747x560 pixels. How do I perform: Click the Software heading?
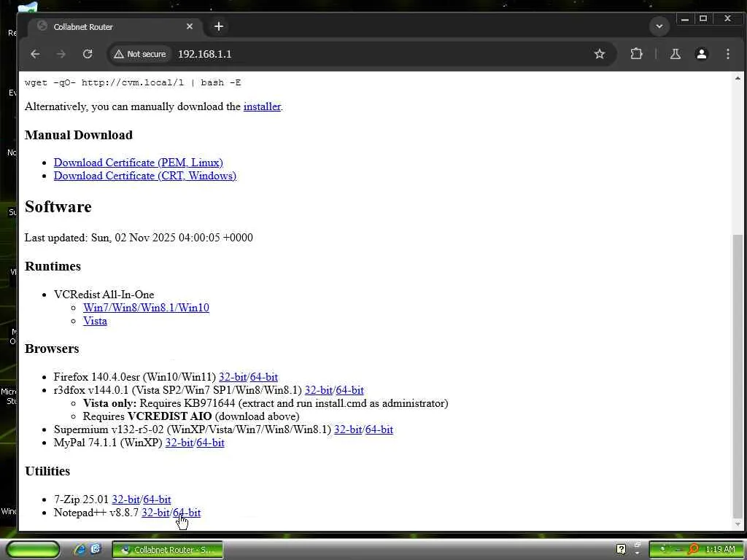click(58, 206)
